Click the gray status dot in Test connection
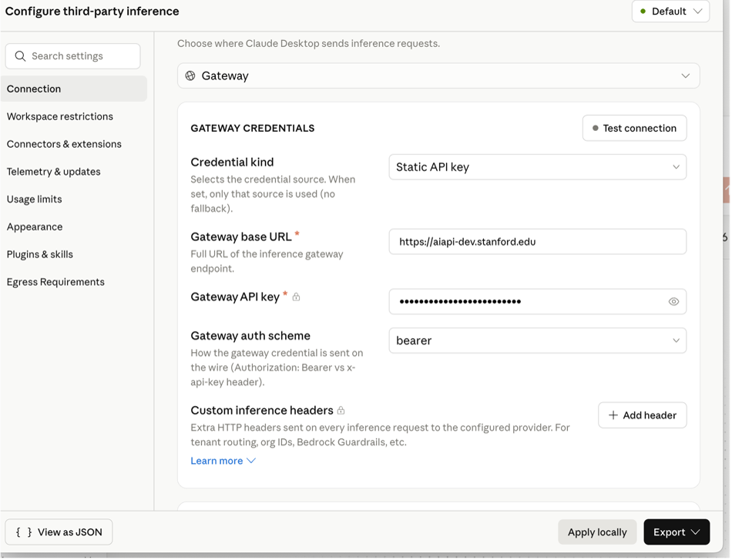Viewport: 732px width, 560px height. [x=595, y=129]
